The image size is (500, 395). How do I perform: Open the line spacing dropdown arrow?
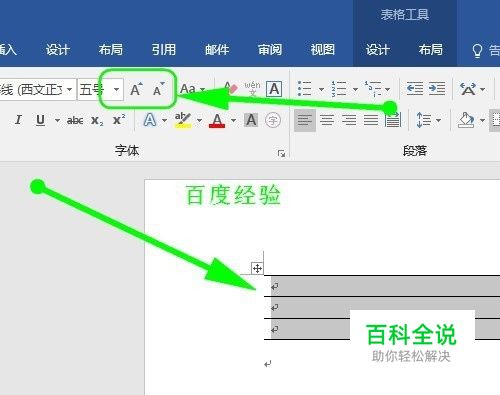click(438, 120)
